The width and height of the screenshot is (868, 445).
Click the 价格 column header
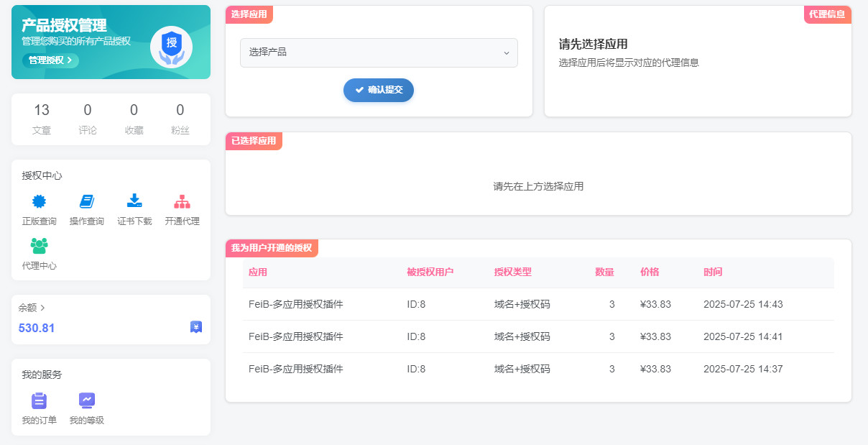click(x=650, y=272)
